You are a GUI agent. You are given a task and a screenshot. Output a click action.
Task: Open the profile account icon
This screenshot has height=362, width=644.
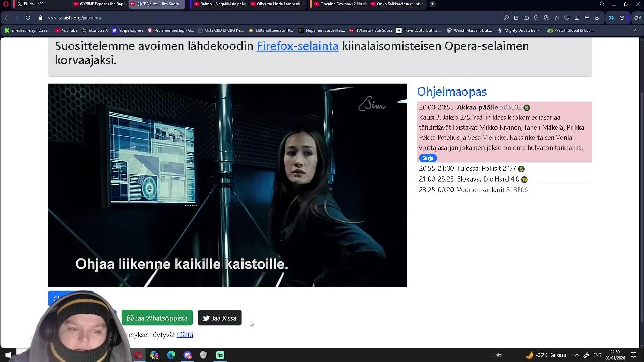597,18
